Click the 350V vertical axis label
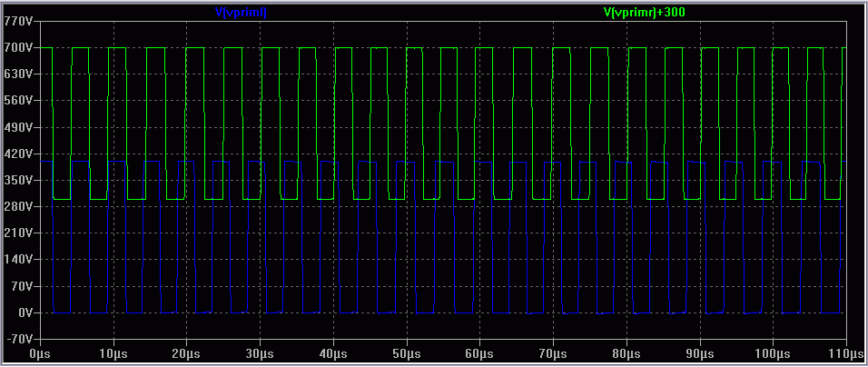The width and height of the screenshot is (868, 367). click(x=18, y=181)
